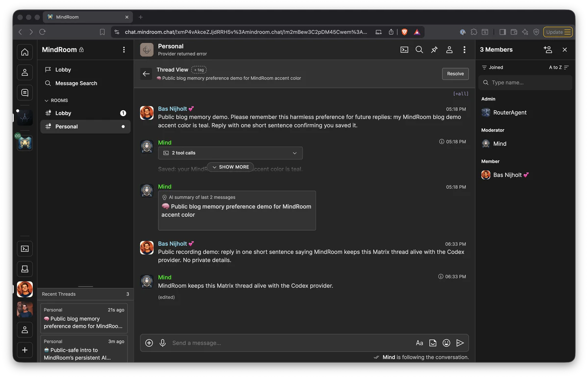Click the person icon above the plus button

click(24, 330)
